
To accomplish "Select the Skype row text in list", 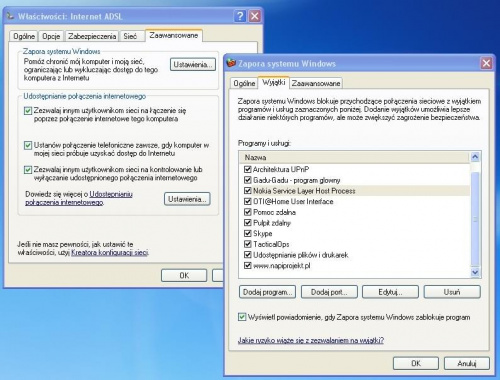I will pyautogui.click(x=263, y=233).
